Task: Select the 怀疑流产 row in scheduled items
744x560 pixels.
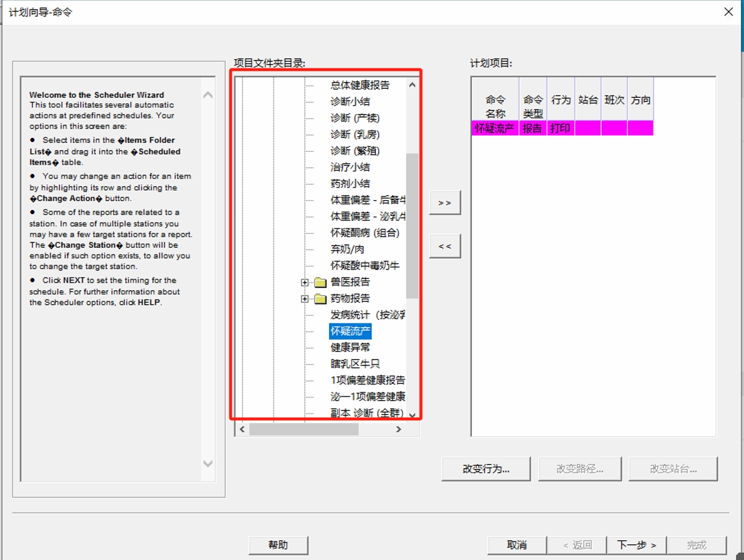Action: [495, 128]
